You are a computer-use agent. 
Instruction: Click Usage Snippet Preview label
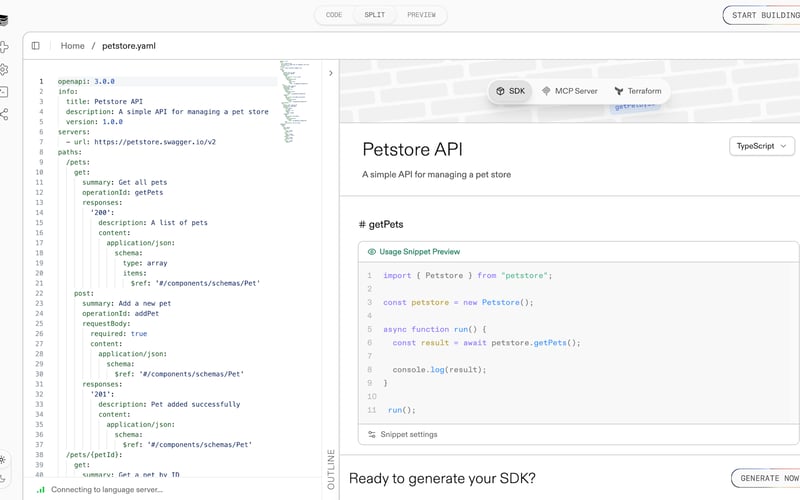pos(419,252)
